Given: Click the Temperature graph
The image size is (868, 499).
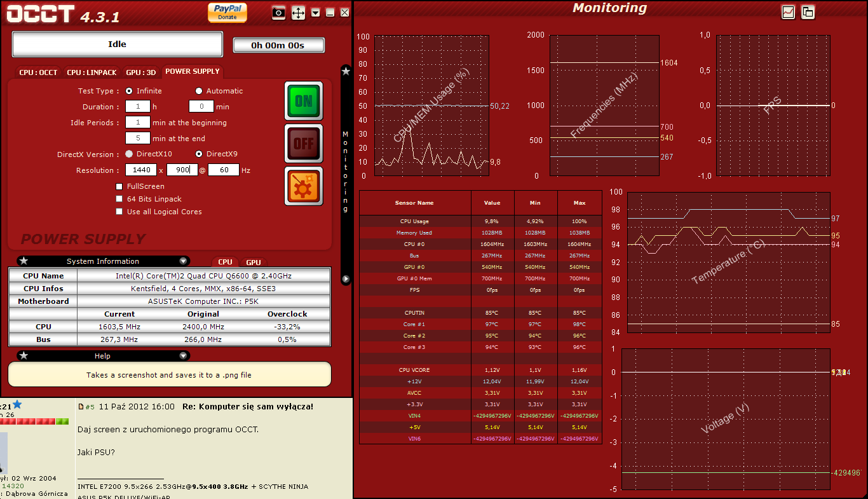Looking at the screenshot, I should pos(729,262).
